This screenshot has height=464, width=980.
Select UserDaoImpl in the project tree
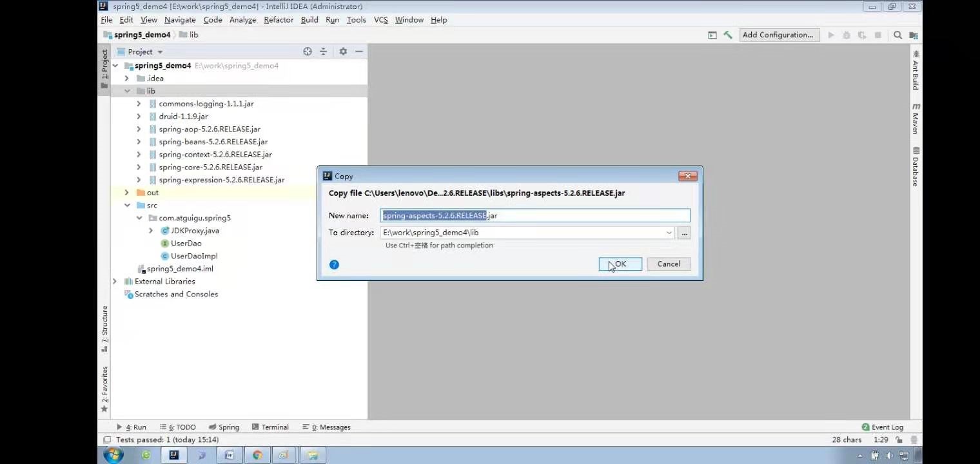194,256
